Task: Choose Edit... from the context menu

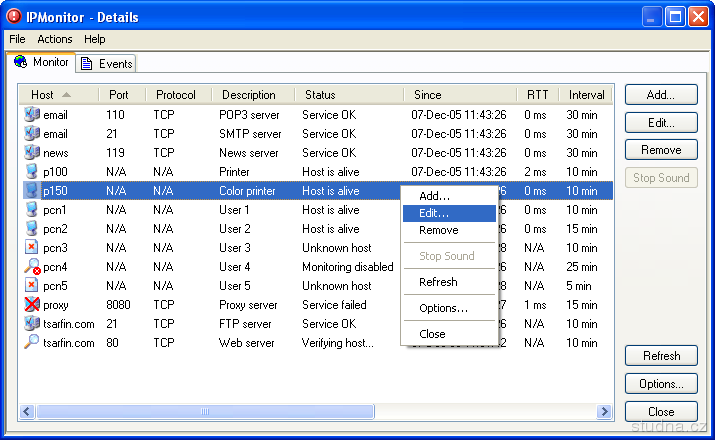Action: pyautogui.click(x=434, y=213)
